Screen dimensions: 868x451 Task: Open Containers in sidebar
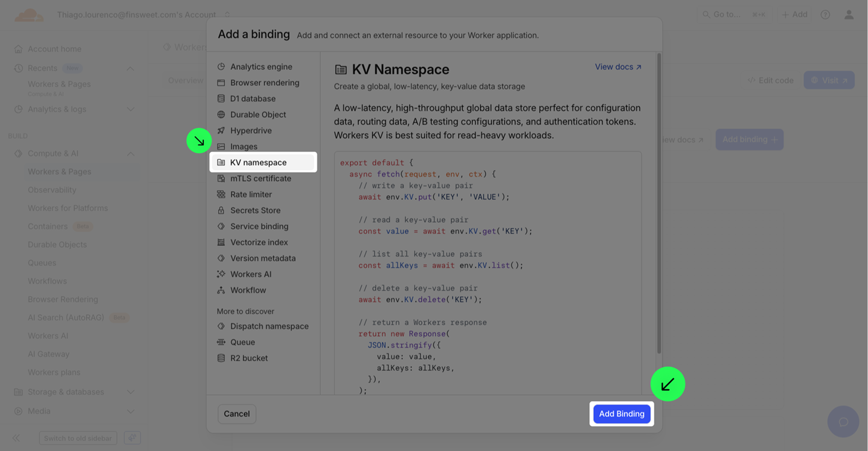tap(47, 226)
